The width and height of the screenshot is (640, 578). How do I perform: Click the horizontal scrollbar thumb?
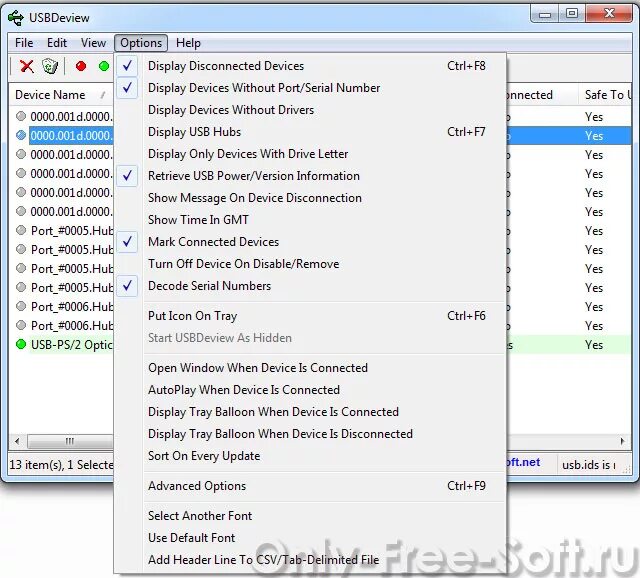tap(70, 441)
